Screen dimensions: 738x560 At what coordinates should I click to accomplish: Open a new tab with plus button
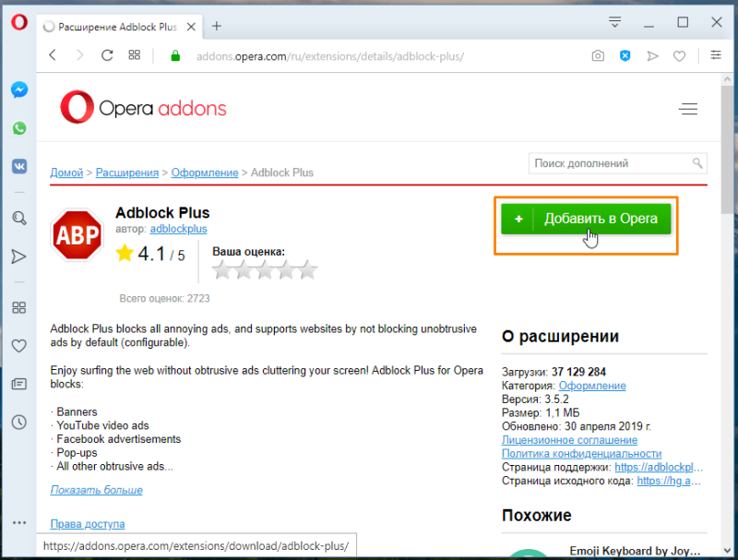[x=217, y=27]
